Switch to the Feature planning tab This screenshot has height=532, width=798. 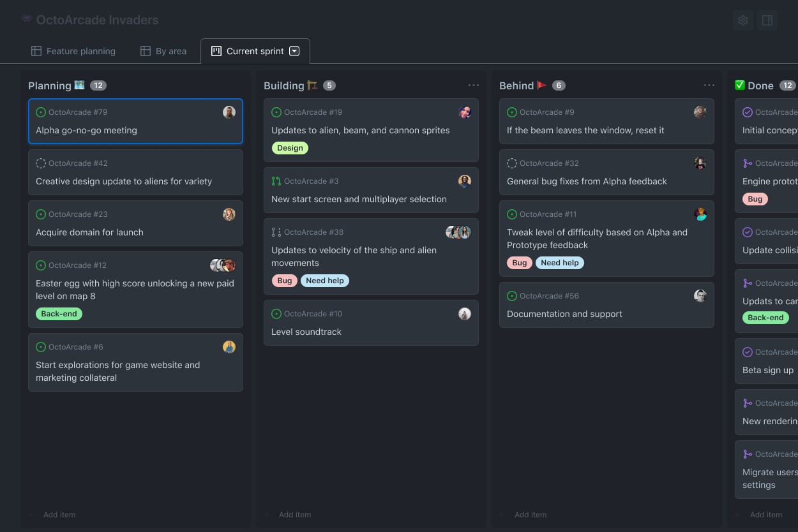[73, 51]
